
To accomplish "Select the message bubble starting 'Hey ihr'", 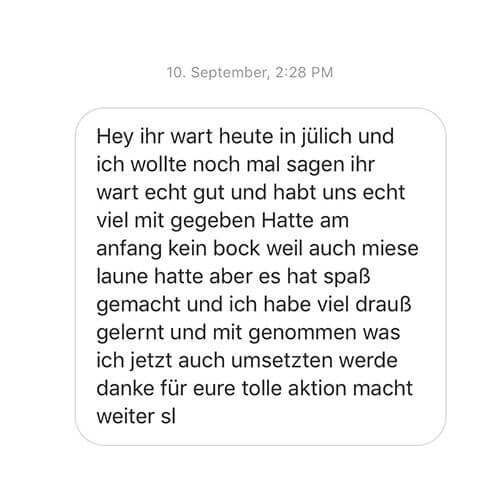I will tap(260, 276).
